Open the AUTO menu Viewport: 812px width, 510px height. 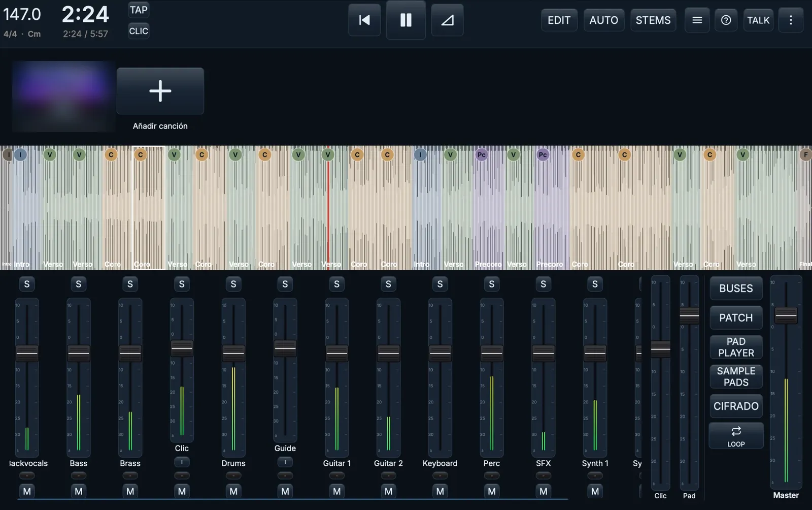[x=603, y=20]
